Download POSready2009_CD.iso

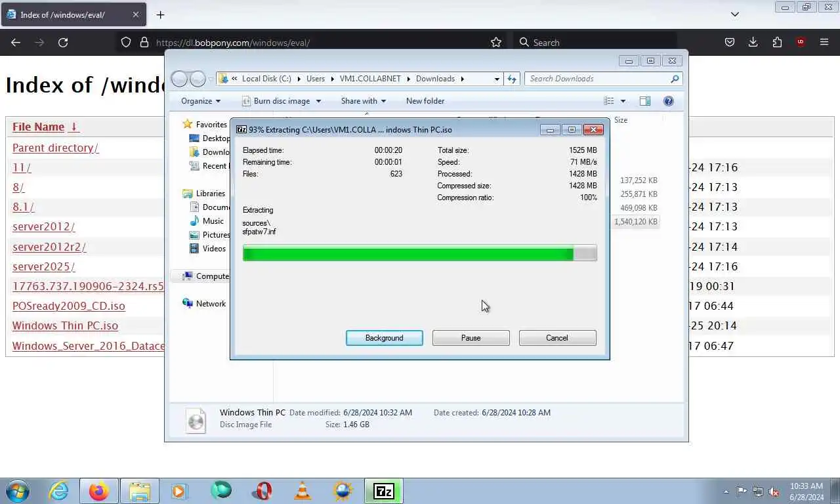(x=68, y=306)
